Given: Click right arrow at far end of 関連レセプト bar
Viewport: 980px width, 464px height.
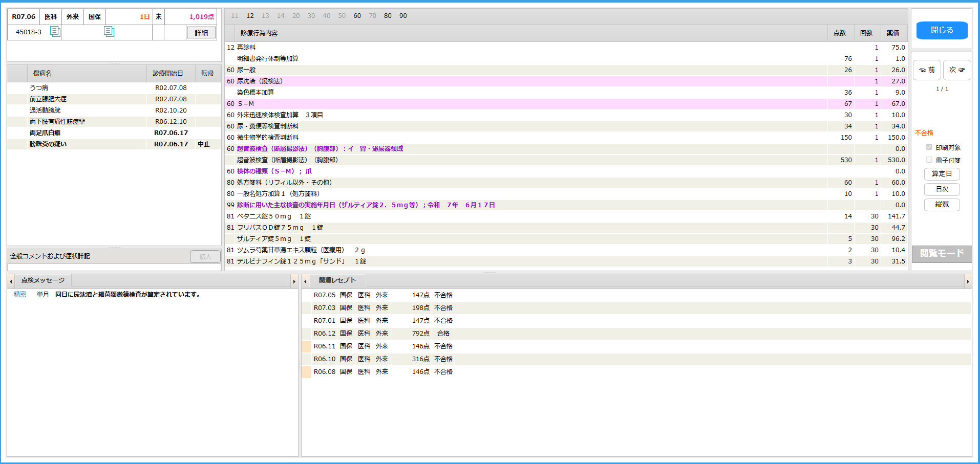Looking at the screenshot, I should click(968, 281).
